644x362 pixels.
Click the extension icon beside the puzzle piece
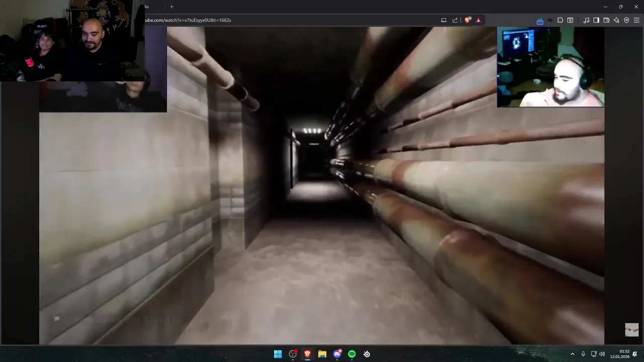[550, 20]
